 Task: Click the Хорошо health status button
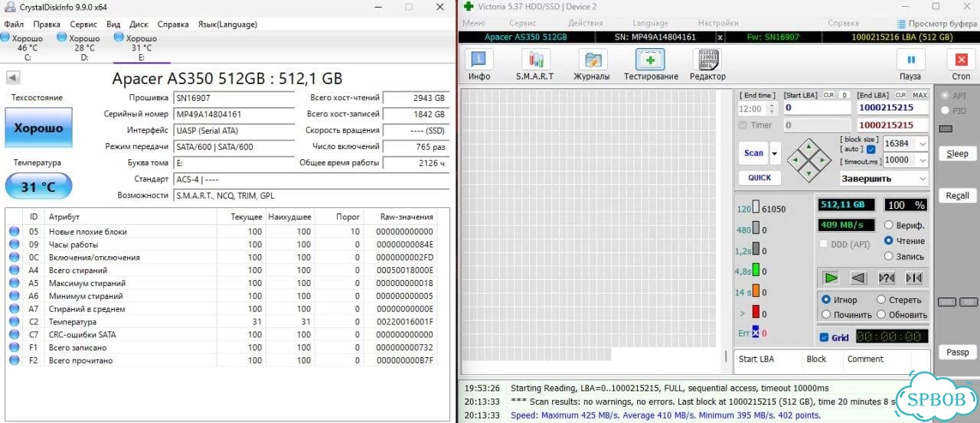(38, 128)
